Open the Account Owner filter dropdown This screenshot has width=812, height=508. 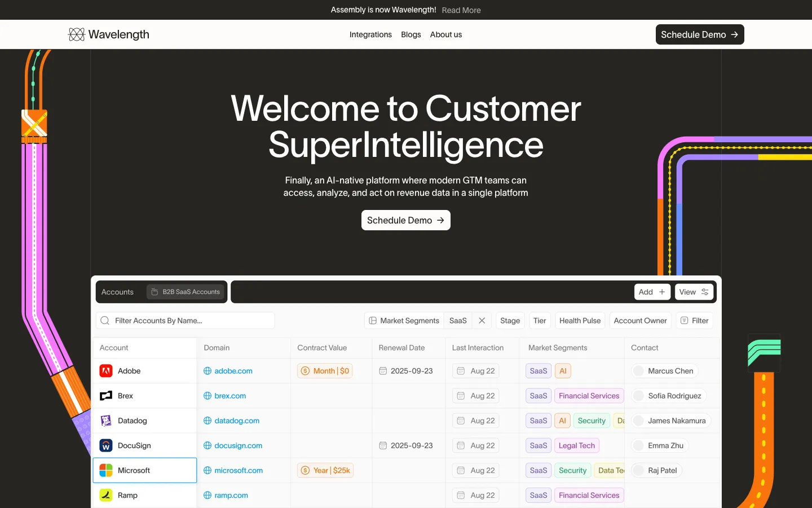click(x=641, y=321)
